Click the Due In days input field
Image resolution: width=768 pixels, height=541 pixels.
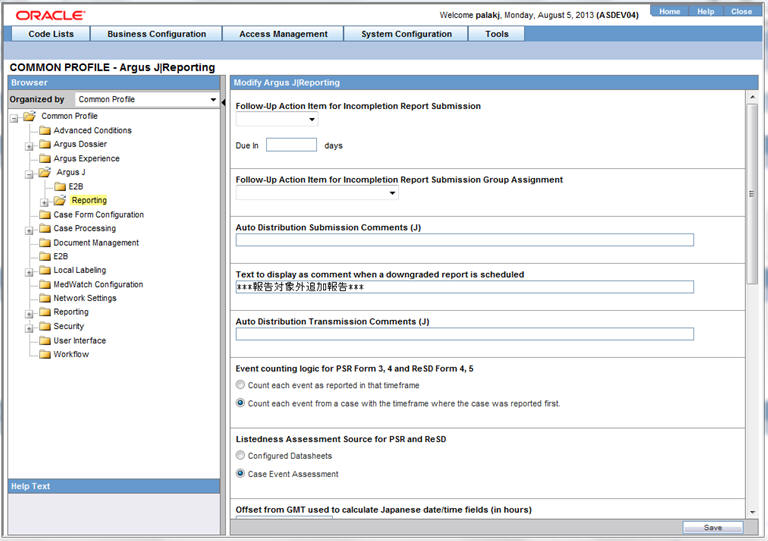(291, 145)
